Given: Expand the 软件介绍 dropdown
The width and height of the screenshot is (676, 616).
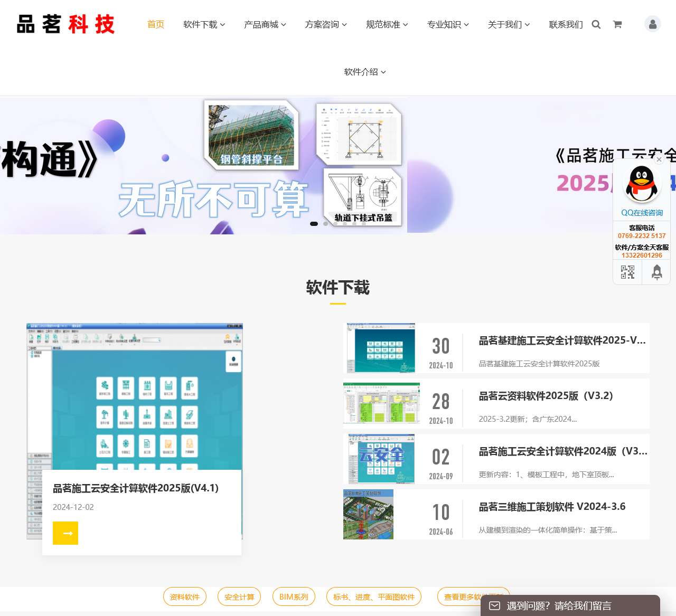Looking at the screenshot, I should pos(365,72).
